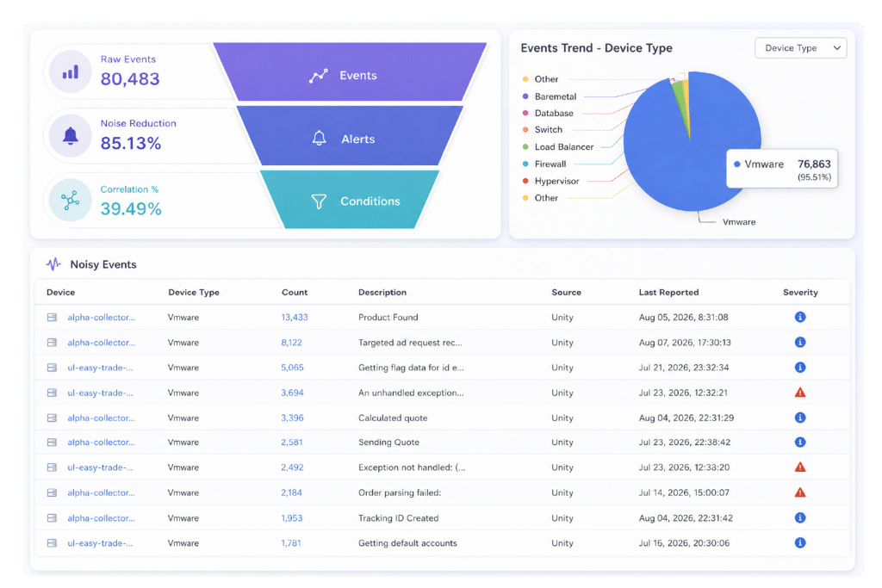Open the Device Type dropdown
Image resolution: width=882 pixels, height=588 pixels.
800,48
